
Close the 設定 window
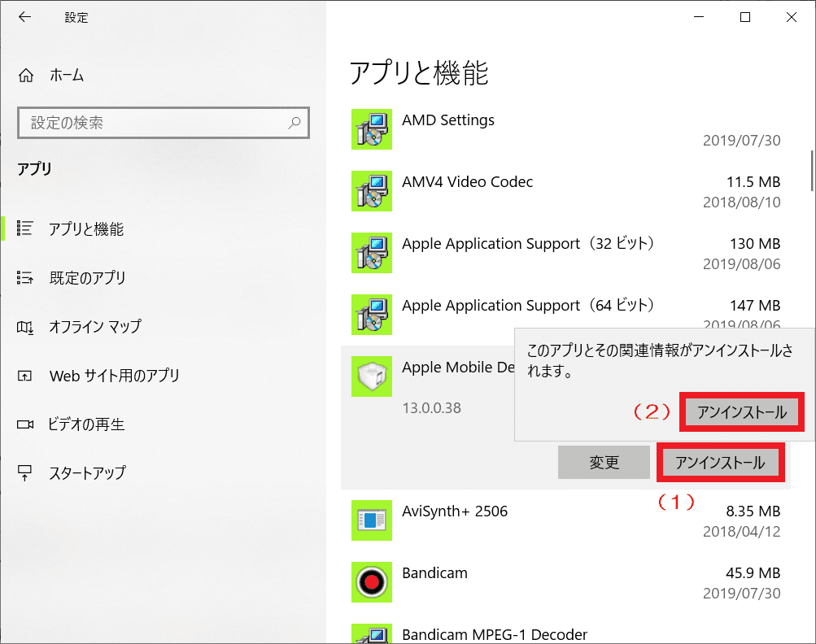coord(792,17)
